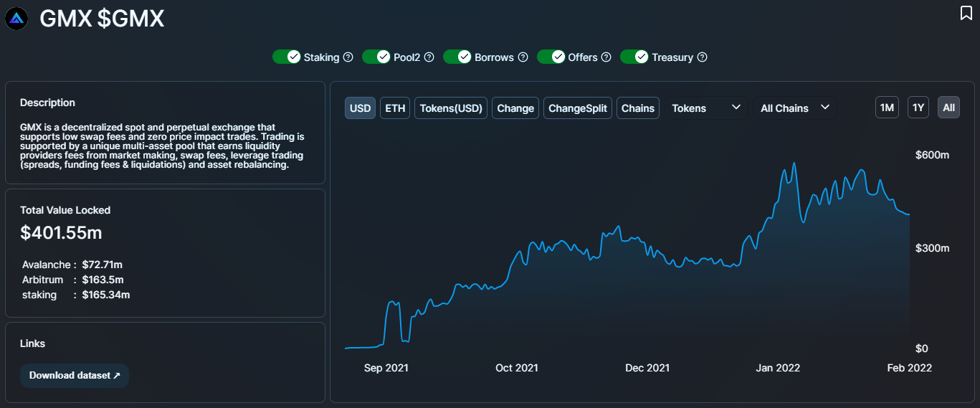This screenshot has height=408, width=980.
Task: Turn off the Offers switch
Action: click(x=551, y=57)
